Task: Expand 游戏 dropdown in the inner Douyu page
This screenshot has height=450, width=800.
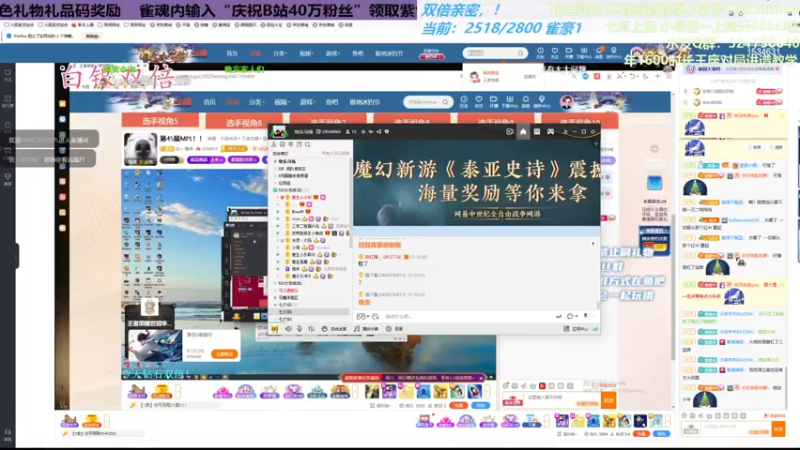Action: pos(307,102)
